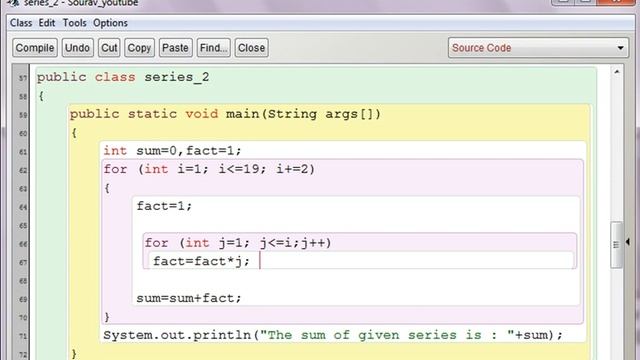Click the System.out.println statement line
This screenshot has height=360, width=640.
click(333, 335)
